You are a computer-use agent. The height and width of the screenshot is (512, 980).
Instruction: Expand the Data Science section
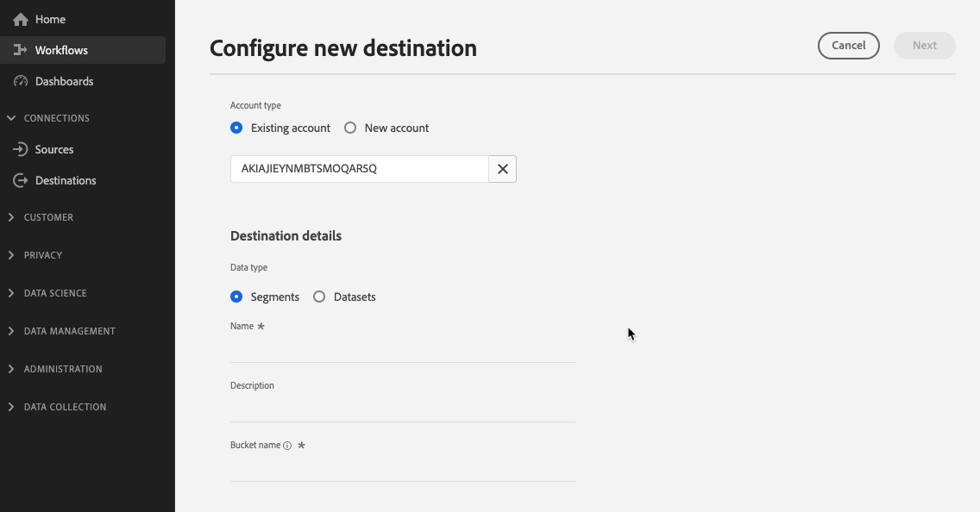tap(11, 293)
